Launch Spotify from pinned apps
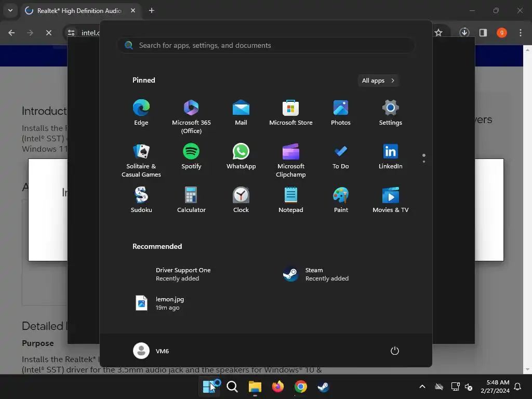 [191, 157]
